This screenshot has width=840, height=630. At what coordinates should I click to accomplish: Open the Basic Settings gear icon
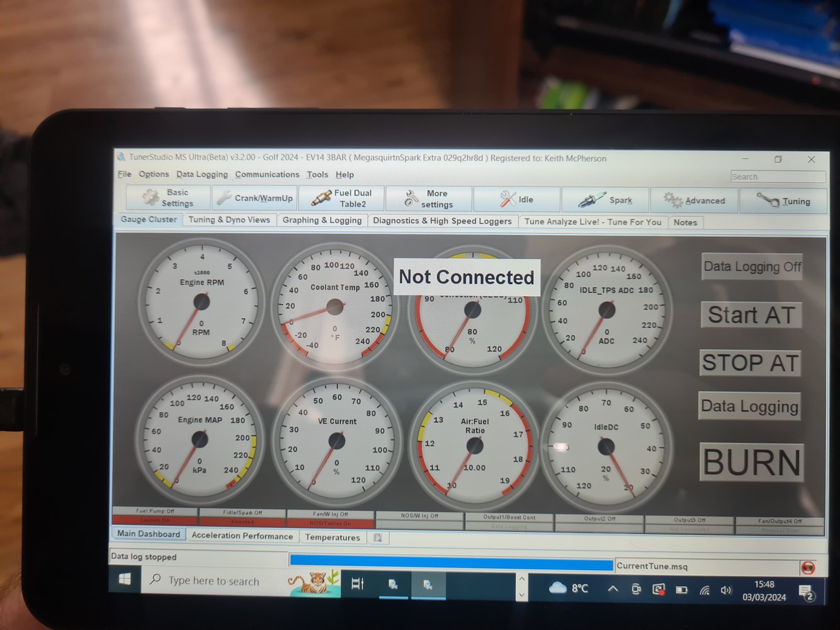pos(150,197)
